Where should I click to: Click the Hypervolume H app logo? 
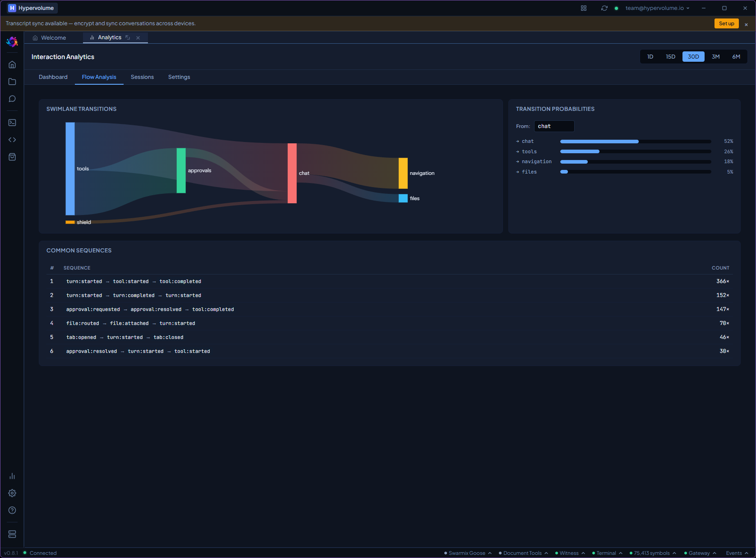tap(12, 8)
